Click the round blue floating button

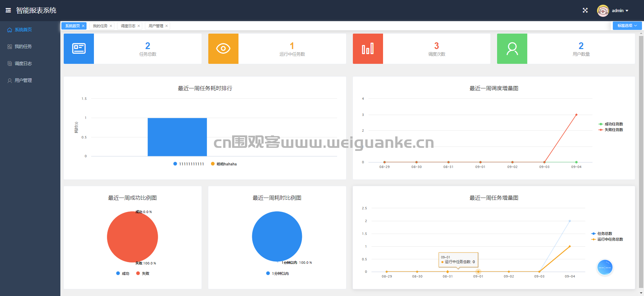605,267
